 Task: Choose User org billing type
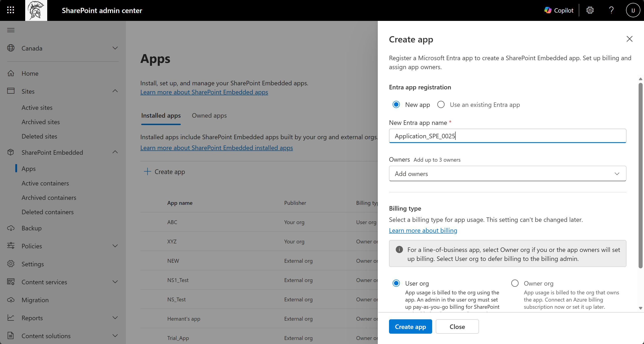coord(396,283)
